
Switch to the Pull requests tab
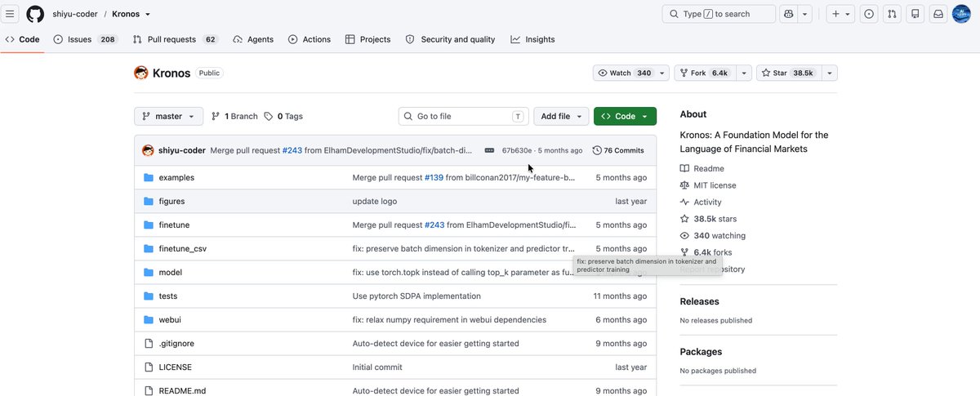(x=176, y=39)
